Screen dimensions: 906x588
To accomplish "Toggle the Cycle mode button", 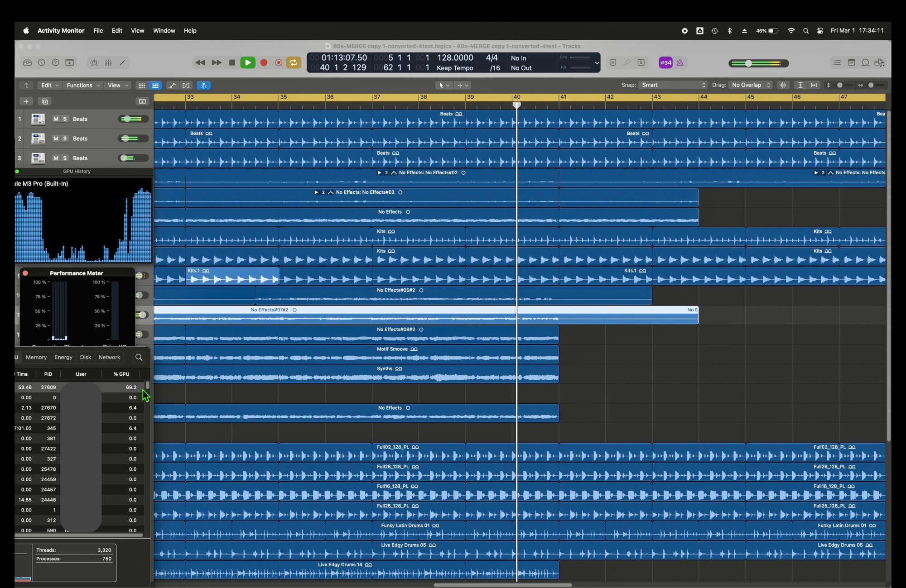I will pyautogui.click(x=294, y=63).
